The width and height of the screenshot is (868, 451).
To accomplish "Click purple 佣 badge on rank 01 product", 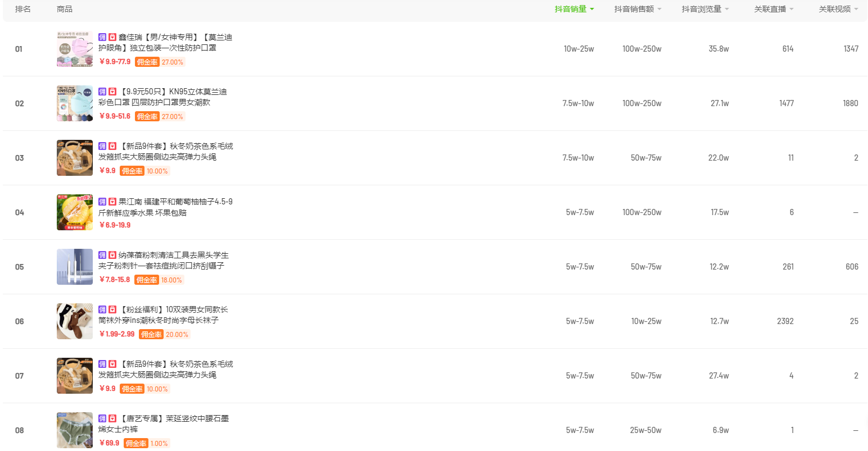I will (x=102, y=37).
